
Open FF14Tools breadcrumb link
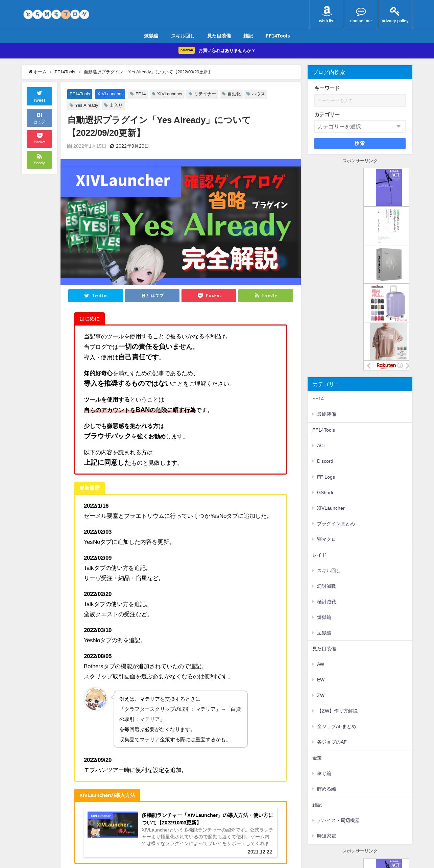[x=65, y=72]
